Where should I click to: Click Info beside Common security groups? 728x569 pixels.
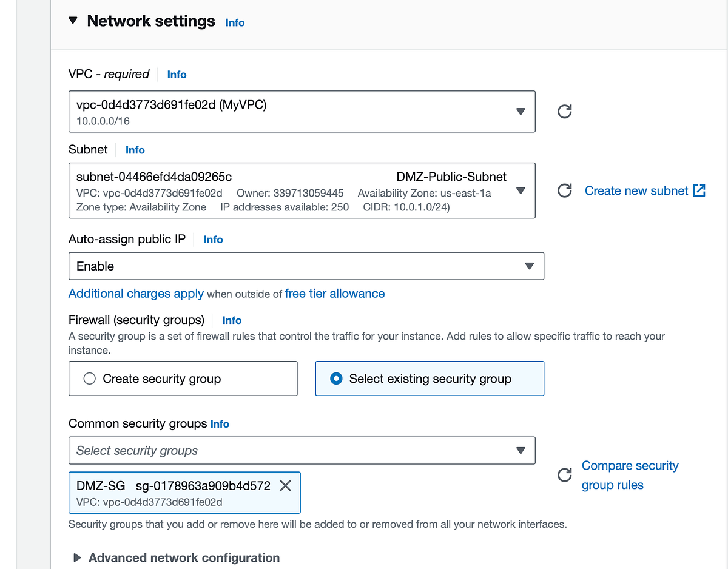coord(220,424)
